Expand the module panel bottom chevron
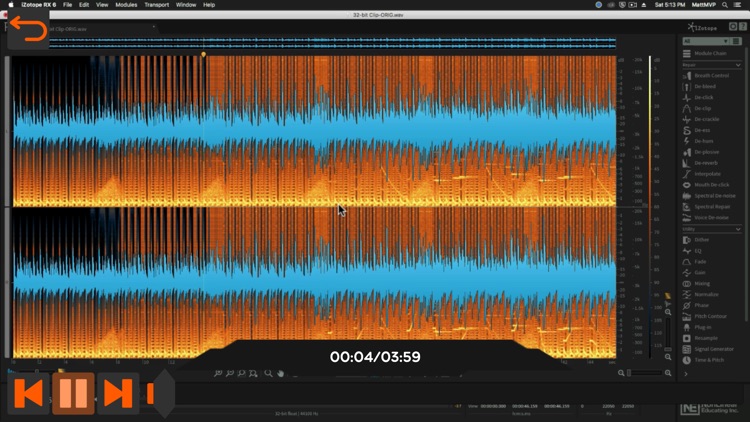This screenshot has height=422, width=750. pyautogui.click(x=686, y=374)
